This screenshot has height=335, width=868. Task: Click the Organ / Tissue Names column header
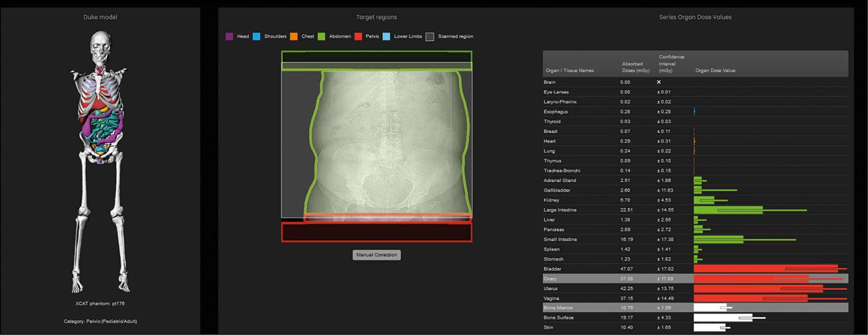point(569,70)
